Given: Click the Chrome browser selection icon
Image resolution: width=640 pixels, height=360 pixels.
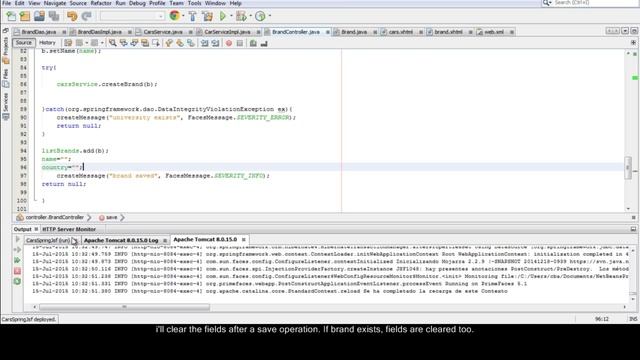Looking at the screenshot, I should (174, 16).
